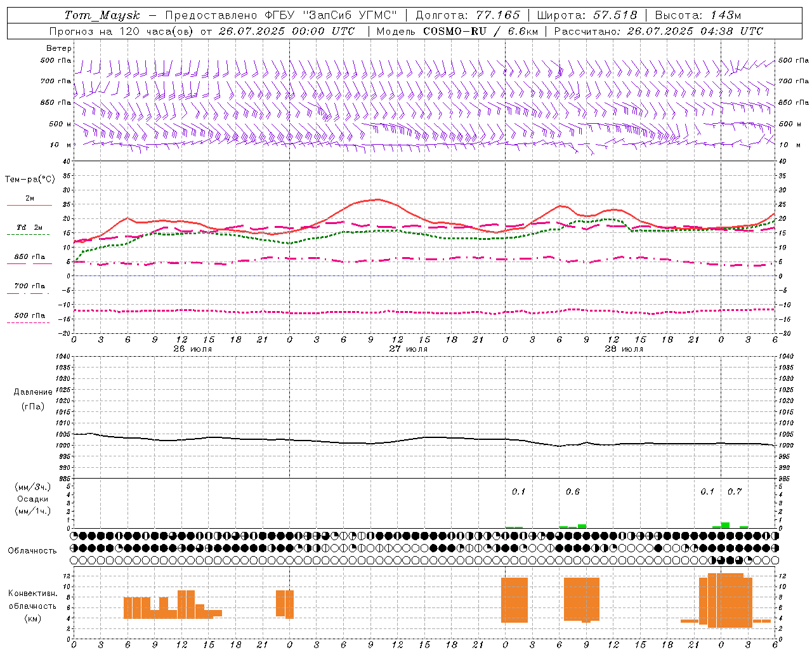Click the (км) unit label of convective cloudiness
This screenshot has height=650, width=812.
32,618
